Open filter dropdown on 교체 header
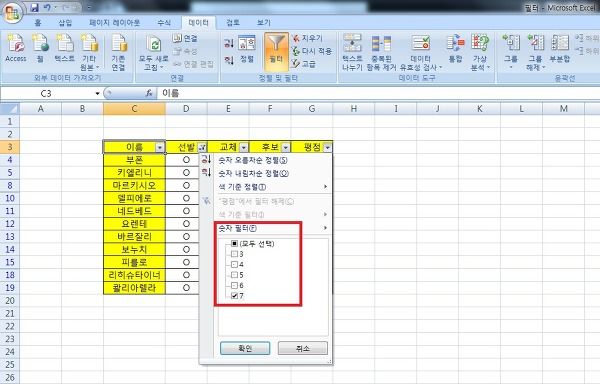 click(244, 147)
